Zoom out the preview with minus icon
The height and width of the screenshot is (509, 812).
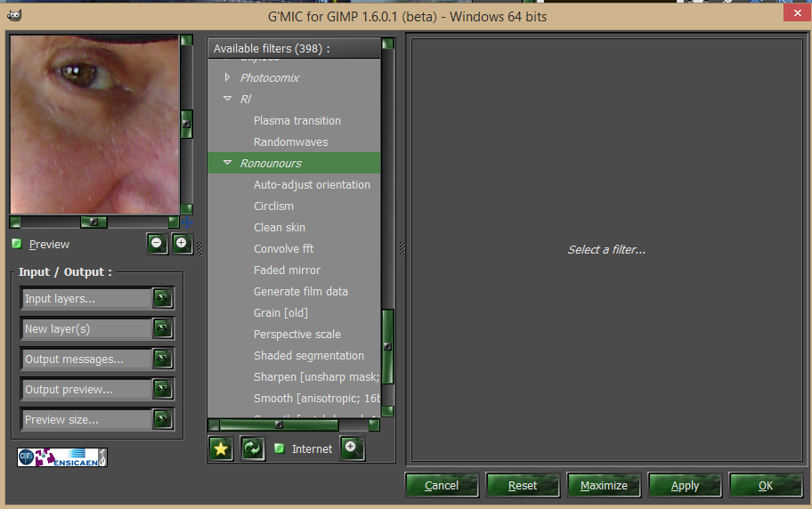pos(157,243)
